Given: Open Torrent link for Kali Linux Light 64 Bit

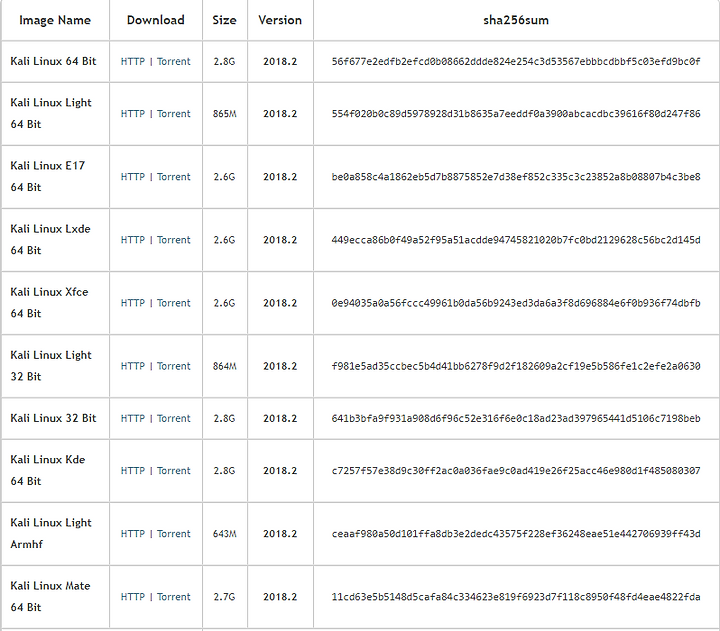Looking at the screenshot, I should pyautogui.click(x=174, y=114).
